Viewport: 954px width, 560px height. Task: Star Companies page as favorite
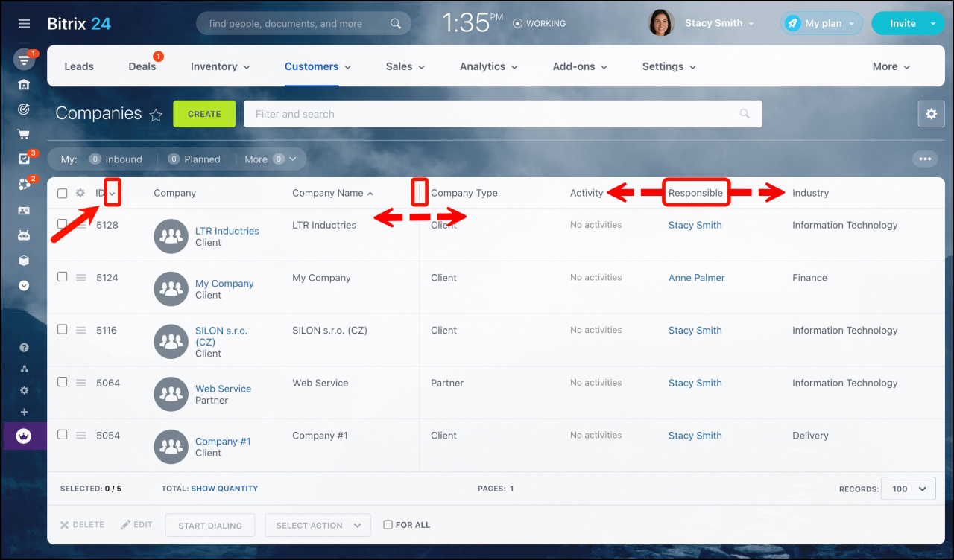coord(156,115)
